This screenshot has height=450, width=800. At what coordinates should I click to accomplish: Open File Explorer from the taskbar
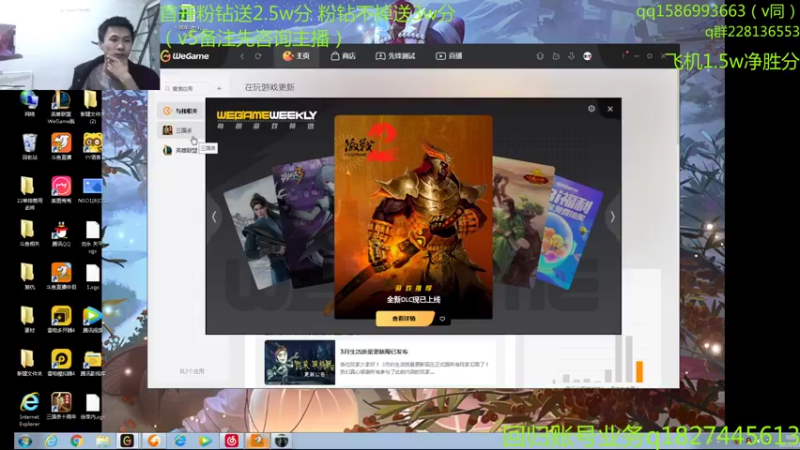[102, 441]
